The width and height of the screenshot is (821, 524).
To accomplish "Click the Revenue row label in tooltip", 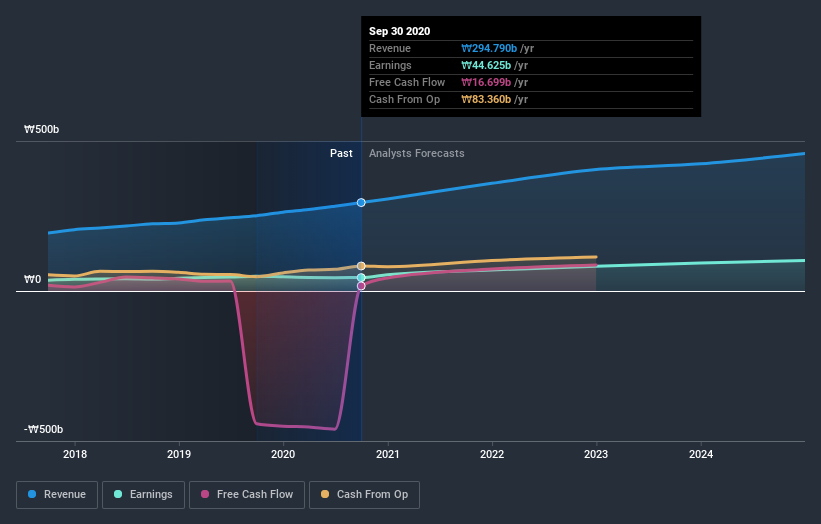I will click(x=390, y=48).
